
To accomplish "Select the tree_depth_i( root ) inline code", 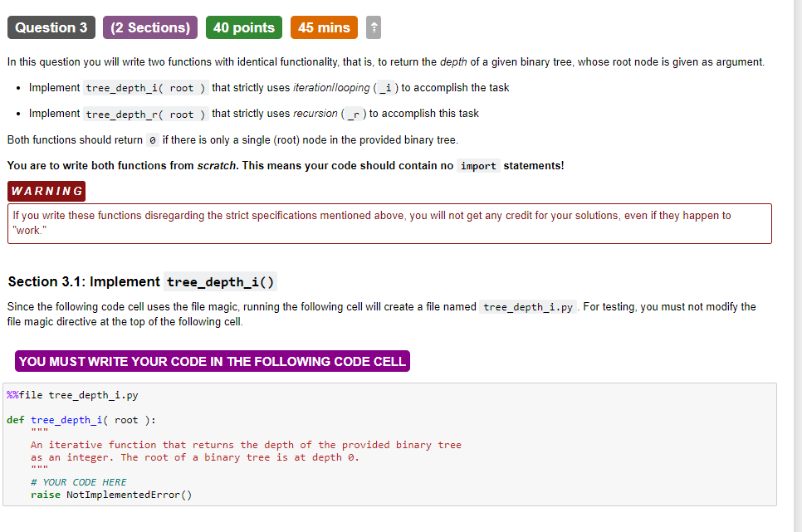I will [x=145, y=87].
